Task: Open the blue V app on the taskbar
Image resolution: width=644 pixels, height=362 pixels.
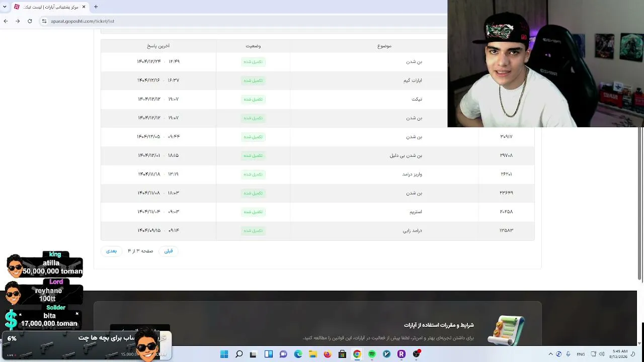Action: (x=386, y=354)
